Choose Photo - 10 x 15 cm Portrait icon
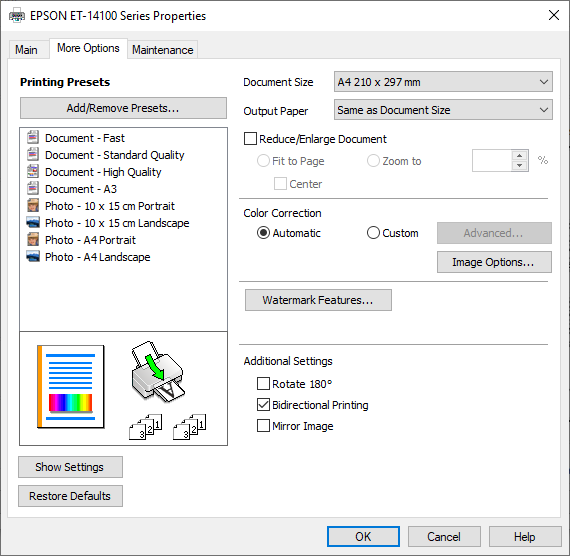Viewport: 570px width, 556px height. click(x=33, y=205)
